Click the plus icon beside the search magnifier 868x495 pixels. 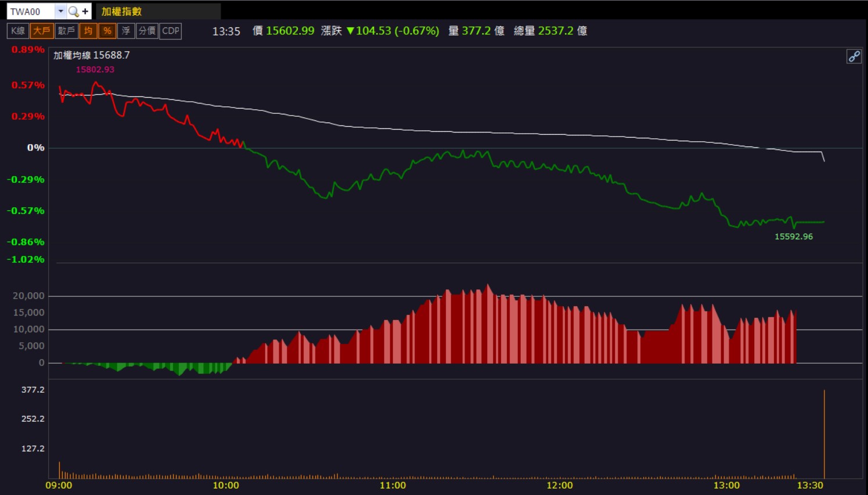coord(85,12)
